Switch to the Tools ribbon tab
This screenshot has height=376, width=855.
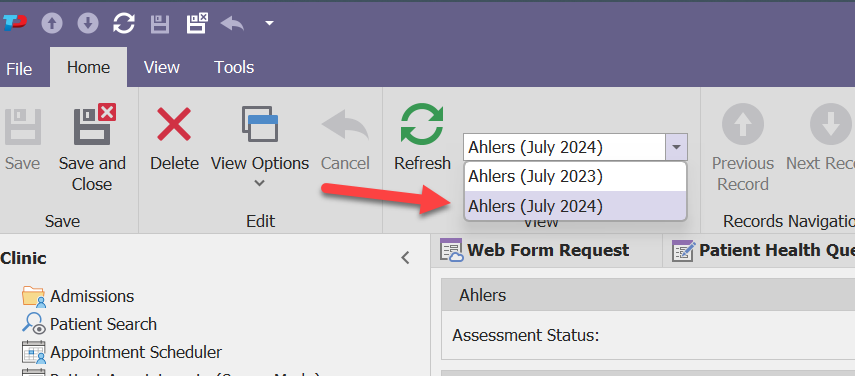(234, 68)
